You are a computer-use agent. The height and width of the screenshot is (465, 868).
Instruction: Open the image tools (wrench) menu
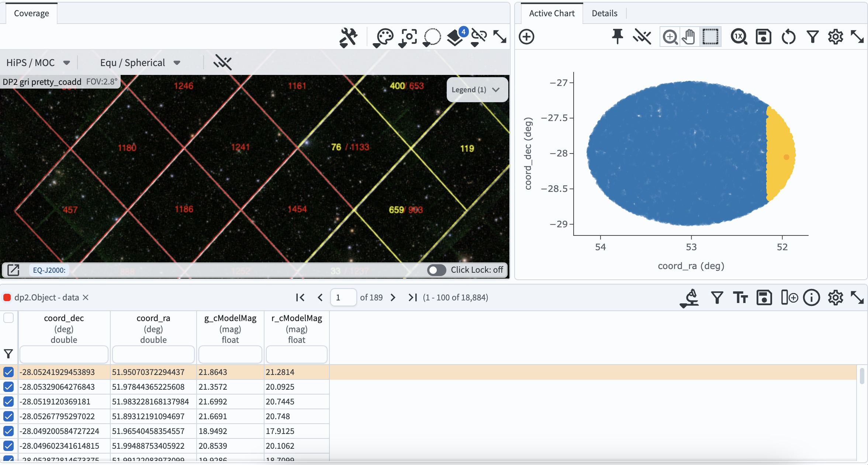point(348,37)
